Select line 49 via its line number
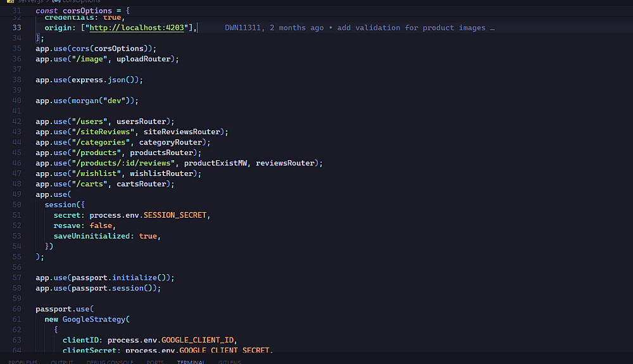The image size is (633, 364). [x=16, y=194]
